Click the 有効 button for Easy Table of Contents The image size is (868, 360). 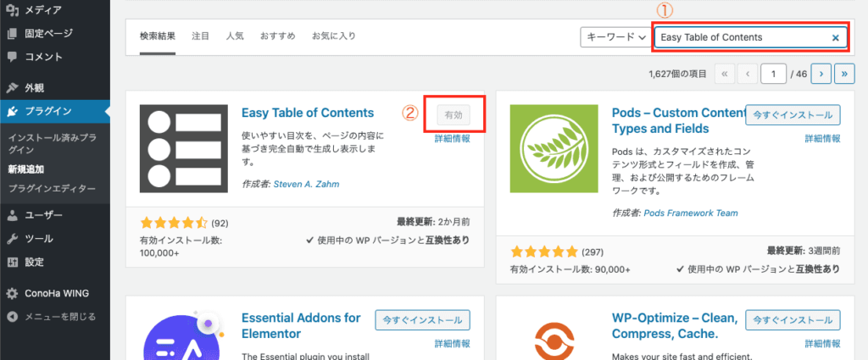click(x=453, y=115)
